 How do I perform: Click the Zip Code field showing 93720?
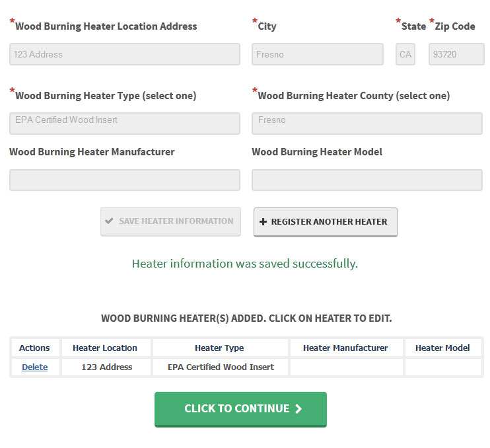[456, 54]
